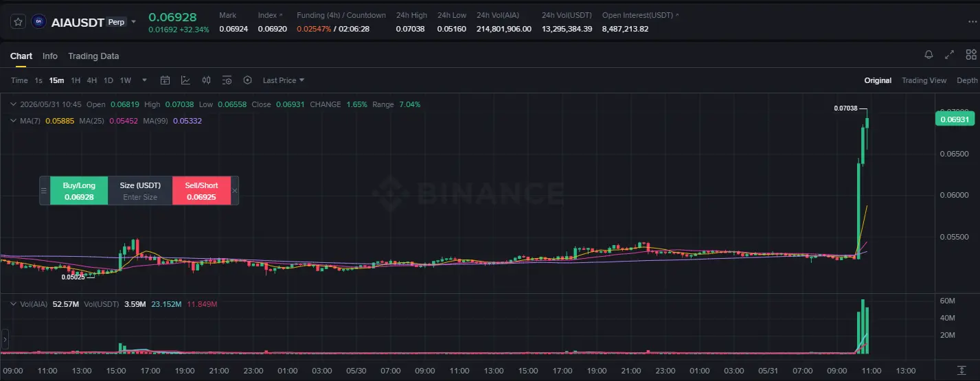The image size is (980, 381).
Task: Open the chart display settings icon
Action: [227, 80]
